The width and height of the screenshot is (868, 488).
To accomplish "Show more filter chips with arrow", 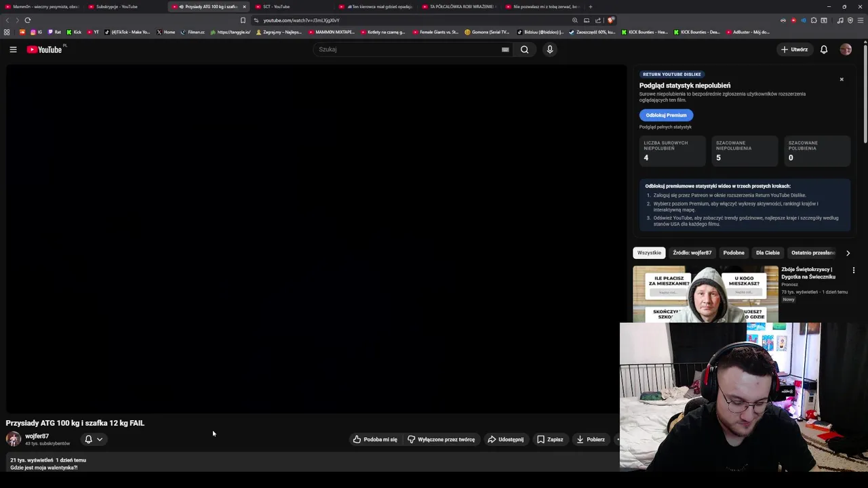I will (848, 253).
